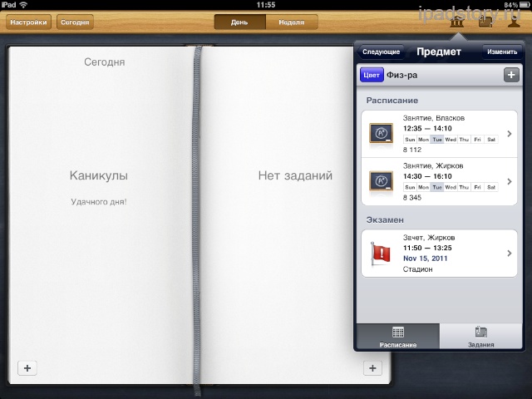
Task: Tap the Nov 15, 2011 date
Action: [x=425, y=259]
